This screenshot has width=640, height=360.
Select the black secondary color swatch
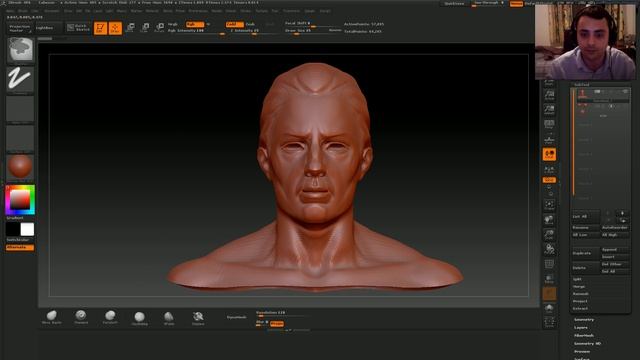(13, 229)
